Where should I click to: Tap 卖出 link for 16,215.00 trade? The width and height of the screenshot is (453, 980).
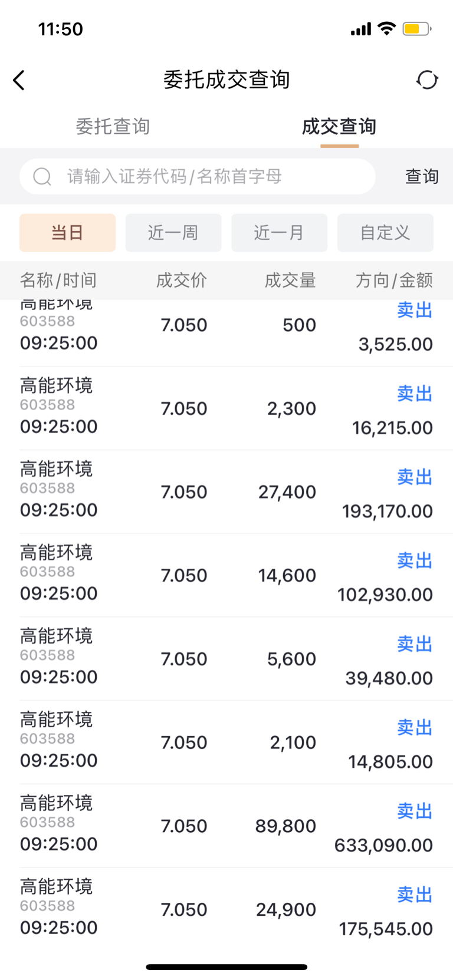tap(415, 394)
